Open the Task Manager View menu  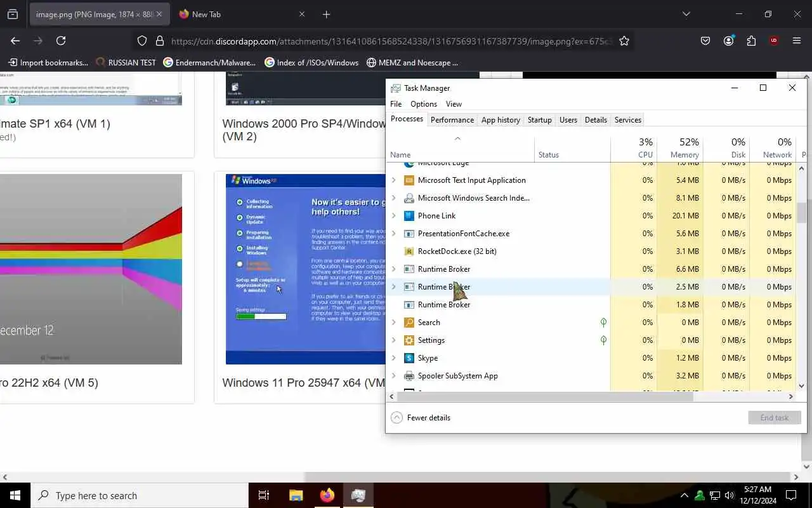(454, 104)
